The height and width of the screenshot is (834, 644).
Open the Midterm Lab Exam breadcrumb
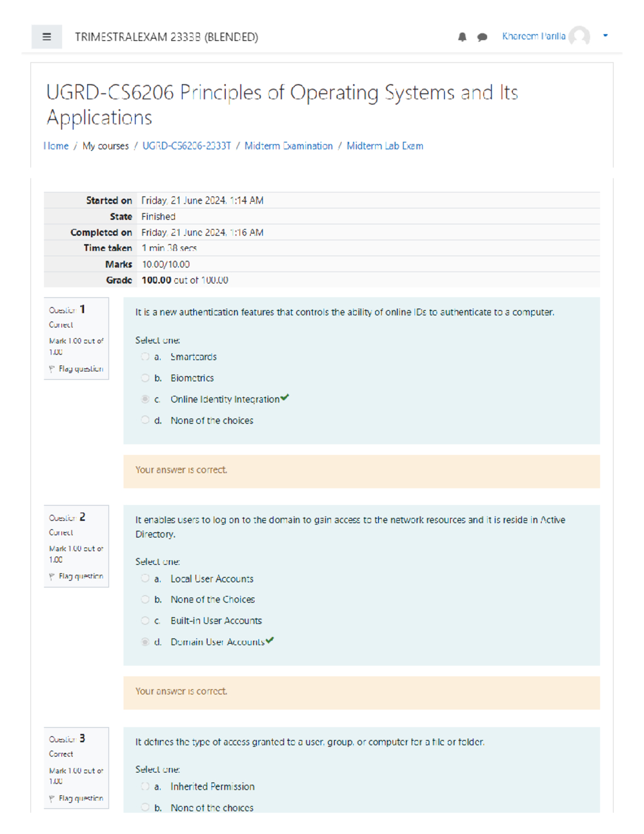(385, 146)
